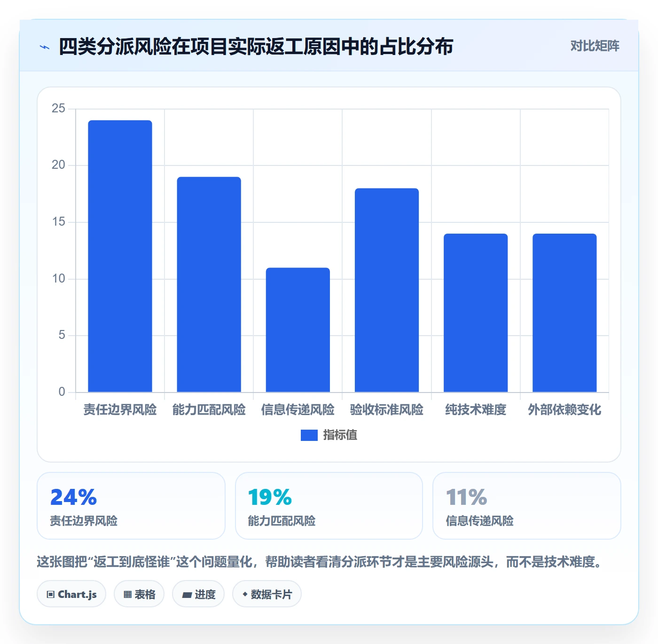The image size is (658, 644).
Task: Click the bar icon in the 进度 tag
Action: pos(187,595)
